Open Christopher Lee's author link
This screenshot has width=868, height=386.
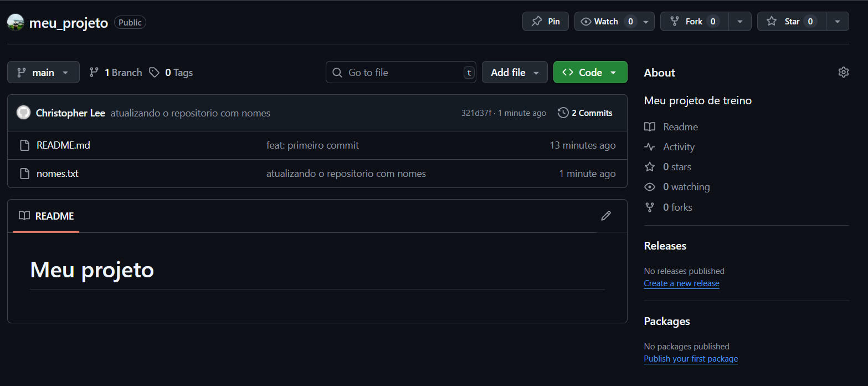(70, 113)
